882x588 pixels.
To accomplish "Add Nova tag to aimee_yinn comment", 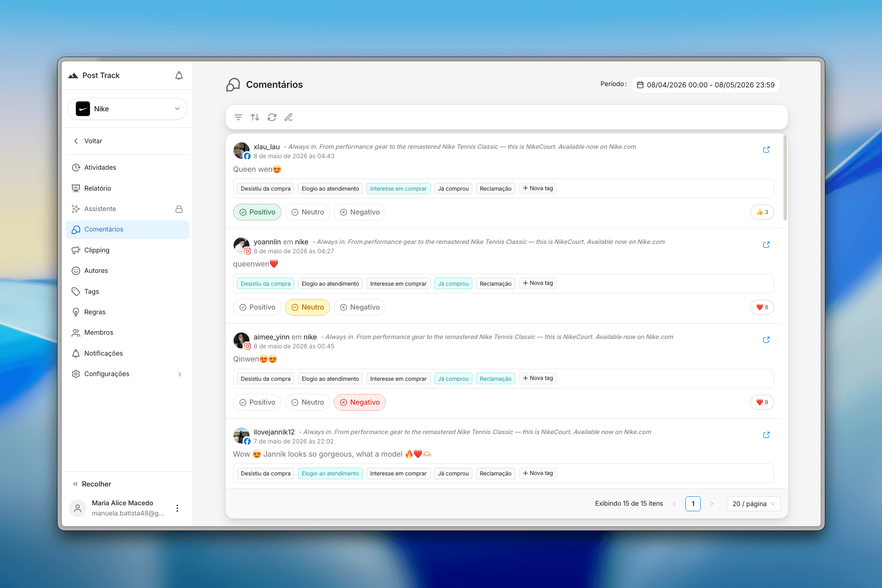I will tap(538, 379).
